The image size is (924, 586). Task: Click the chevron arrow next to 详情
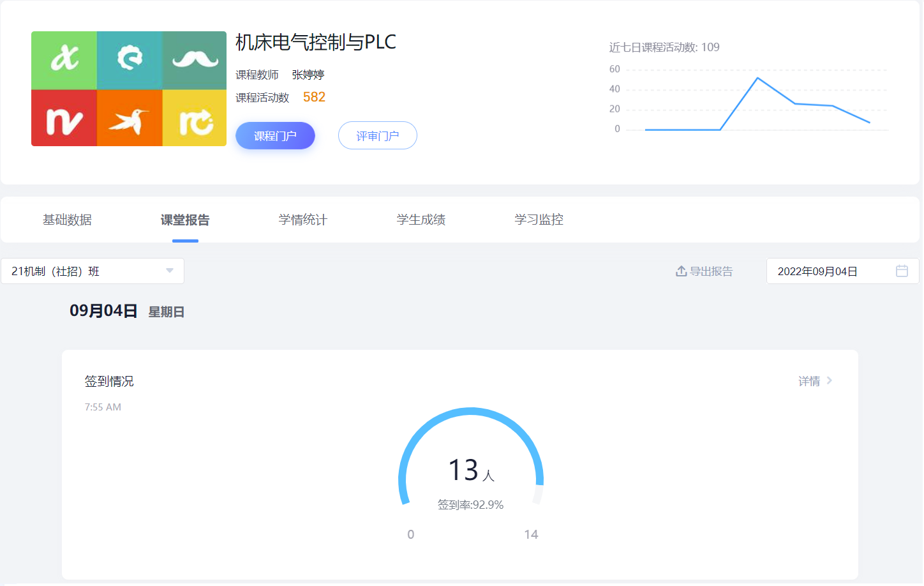[829, 381]
